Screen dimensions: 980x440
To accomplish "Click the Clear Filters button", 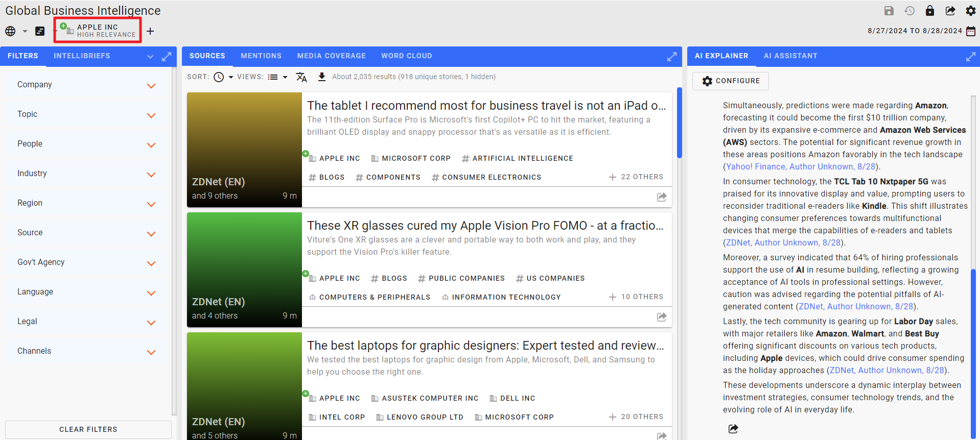I will pyautogui.click(x=88, y=429).
